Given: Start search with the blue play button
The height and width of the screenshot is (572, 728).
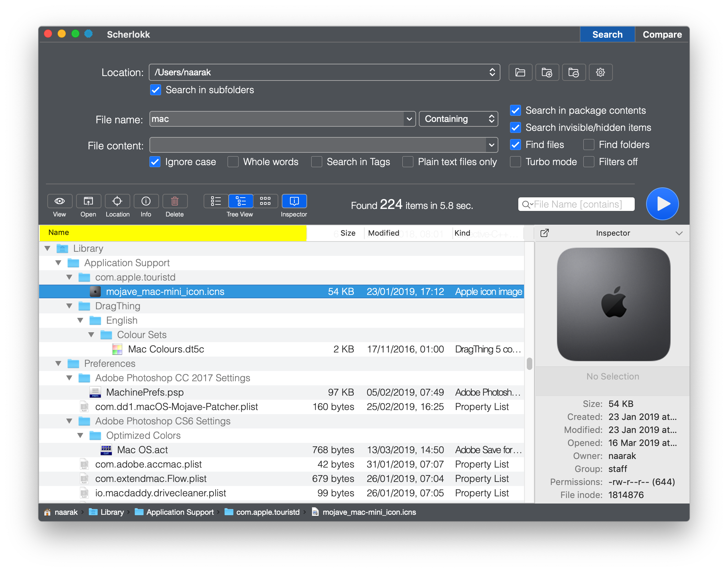Looking at the screenshot, I should pos(662,204).
